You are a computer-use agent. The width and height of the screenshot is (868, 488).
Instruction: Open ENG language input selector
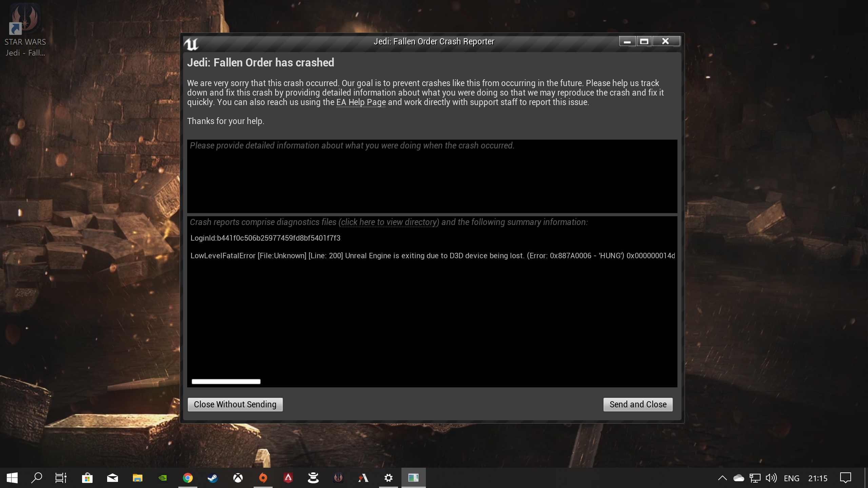pyautogui.click(x=791, y=478)
